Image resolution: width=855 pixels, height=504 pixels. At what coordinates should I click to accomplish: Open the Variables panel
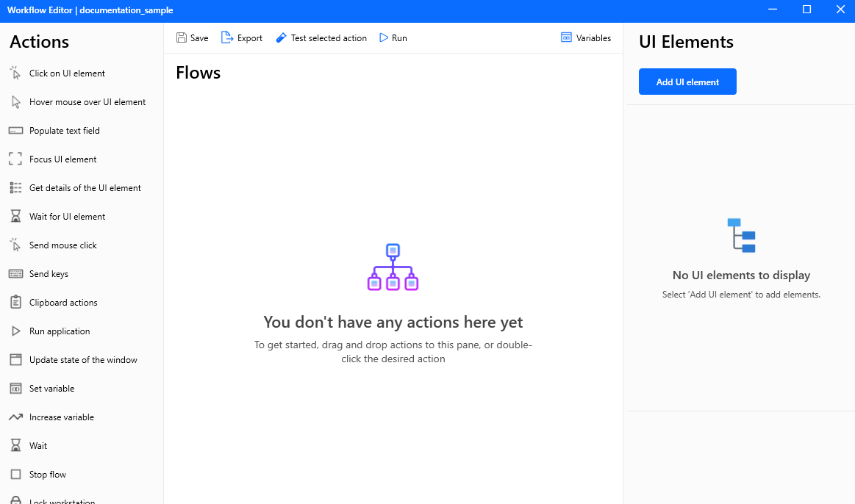point(586,37)
